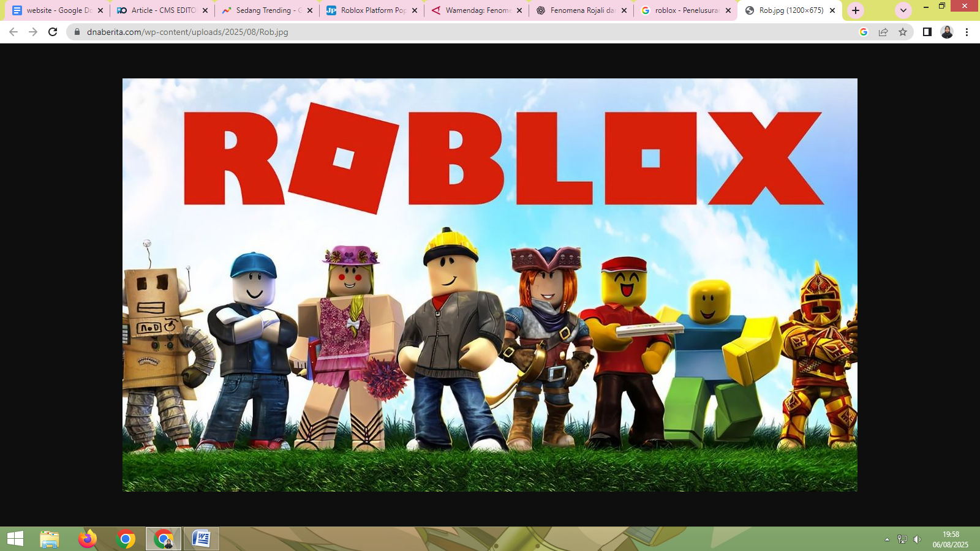Restore down the Chrome window
980x551 pixels.
942,6
